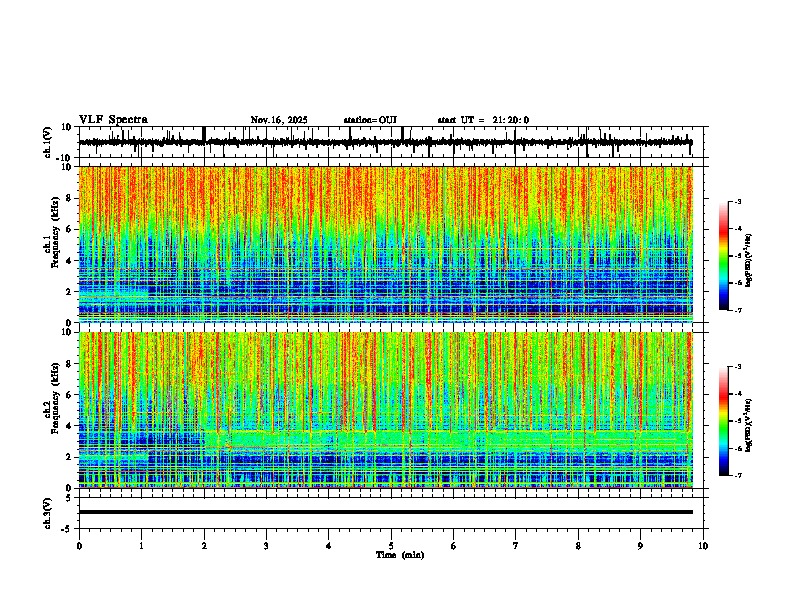Click the "Time (min)" axis title

[400, 555]
